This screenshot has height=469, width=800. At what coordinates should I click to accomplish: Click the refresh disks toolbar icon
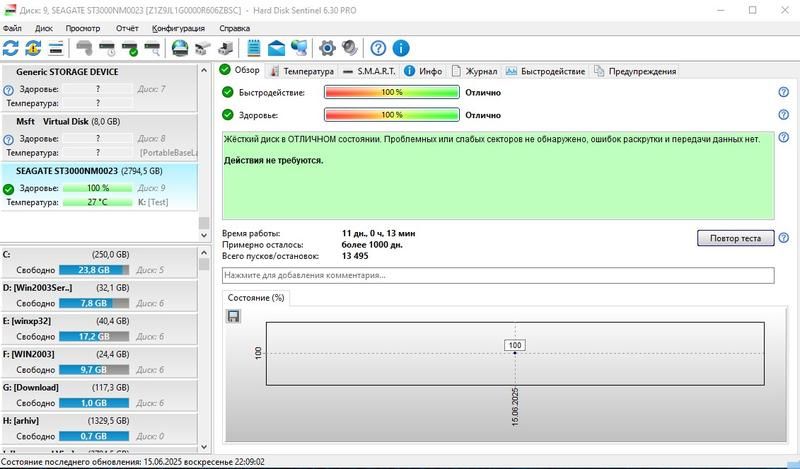coord(11,48)
